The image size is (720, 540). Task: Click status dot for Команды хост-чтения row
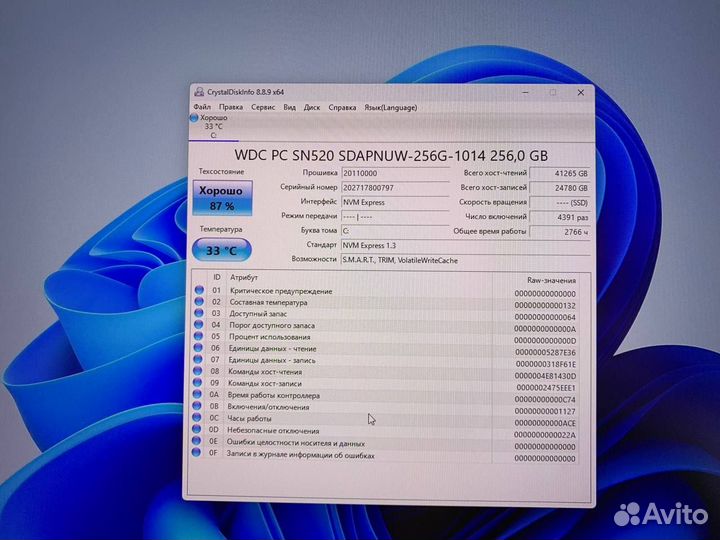(197, 371)
